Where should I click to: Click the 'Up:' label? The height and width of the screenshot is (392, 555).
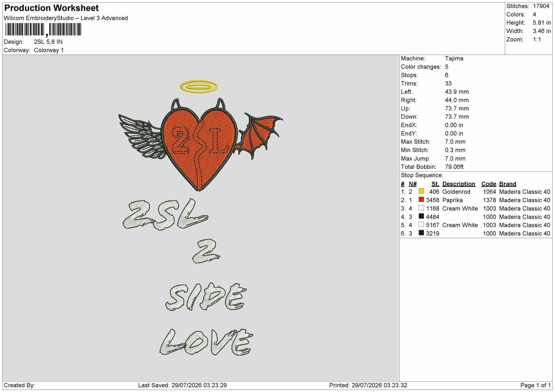tap(406, 109)
